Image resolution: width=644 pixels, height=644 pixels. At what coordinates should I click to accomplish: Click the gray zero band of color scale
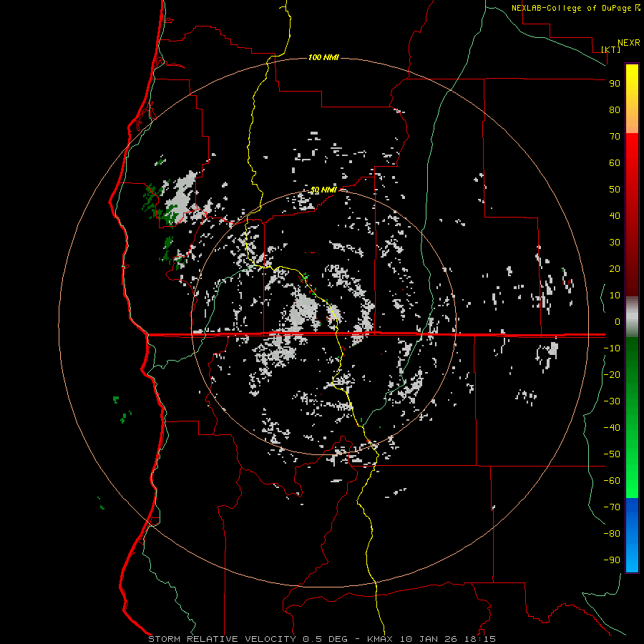point(632,317)
